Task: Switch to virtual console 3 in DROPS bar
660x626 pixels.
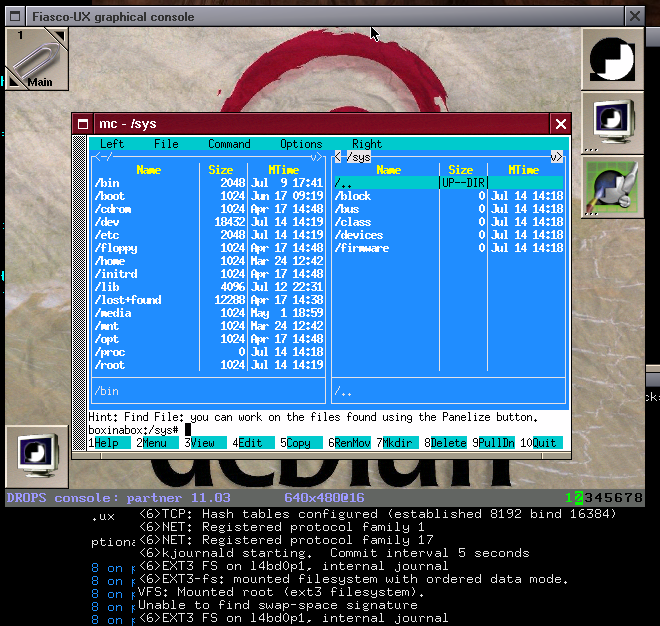Action: 588,498
